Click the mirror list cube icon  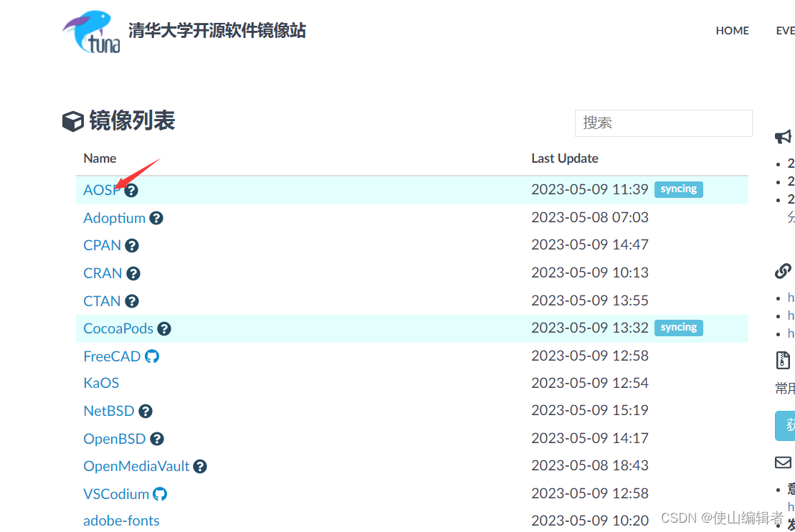[73, 121]
